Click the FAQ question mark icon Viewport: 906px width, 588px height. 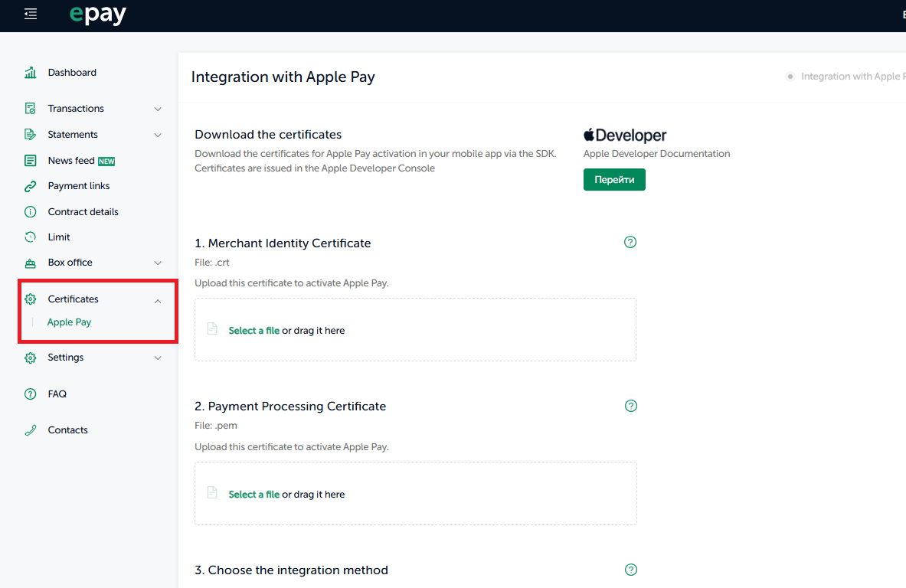[30, 394]
